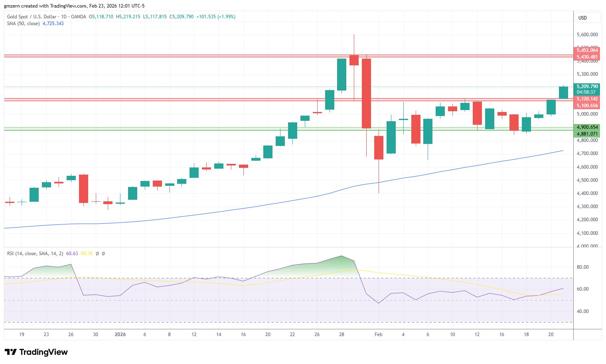Click the 5,100.656 red price tag
The width and height of the screenshot is (606, 364).
pos(587,106)
